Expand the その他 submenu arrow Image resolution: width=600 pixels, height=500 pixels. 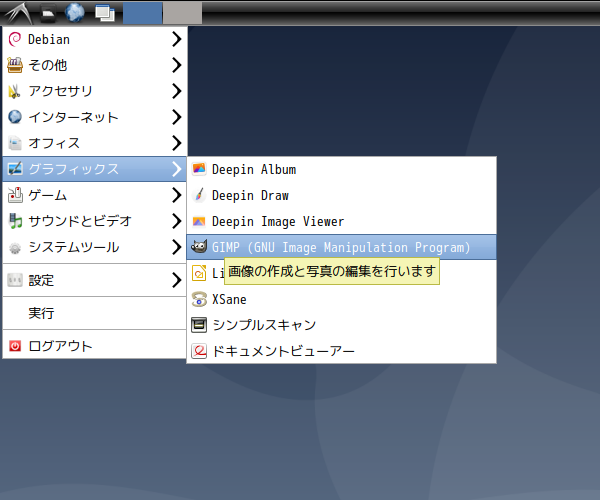click(176, 65)
